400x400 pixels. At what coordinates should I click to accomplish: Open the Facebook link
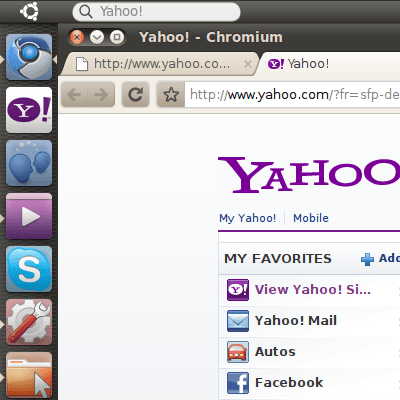[289, 383]
